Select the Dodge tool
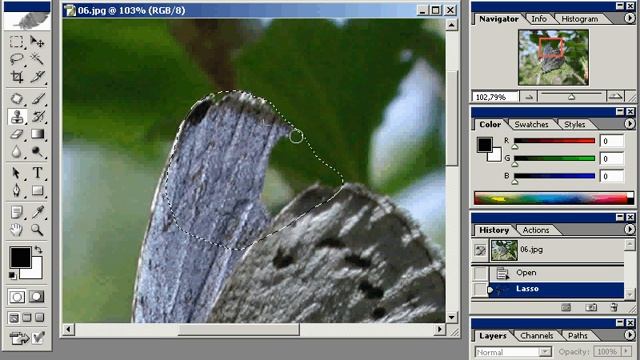The width and height of the screenshot is (640, 360). point(37,152)
